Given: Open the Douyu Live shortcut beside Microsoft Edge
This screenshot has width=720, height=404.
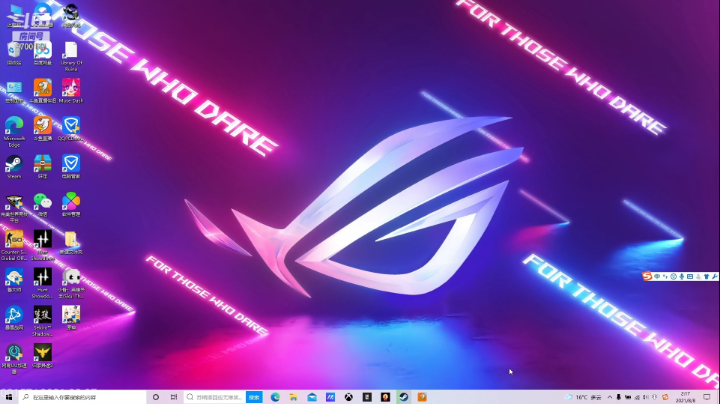Looking at the screenshot, I should pyautogui.click(x=42, y=129).
